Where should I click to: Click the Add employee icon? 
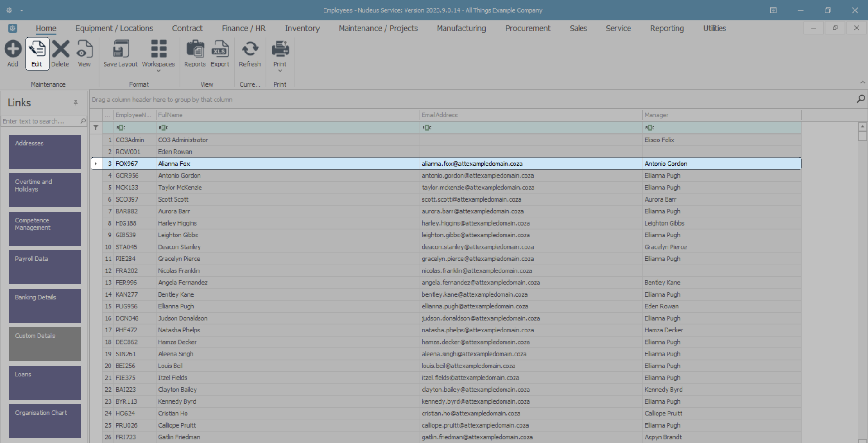pos(13,49)
